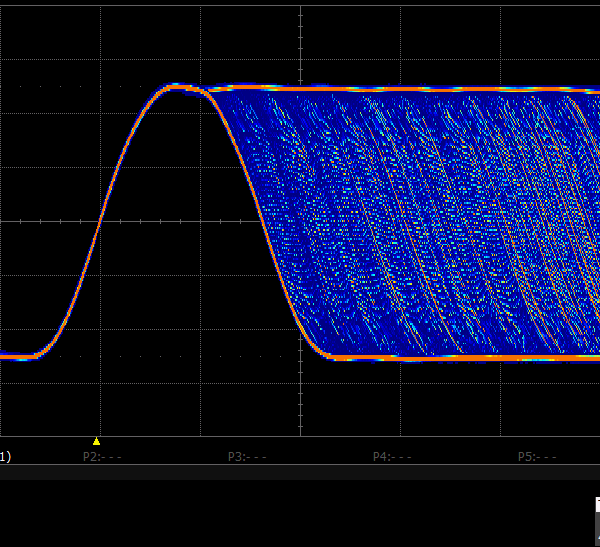
Task: Click the low baseline trace before the rising edge
Action: 18,356
